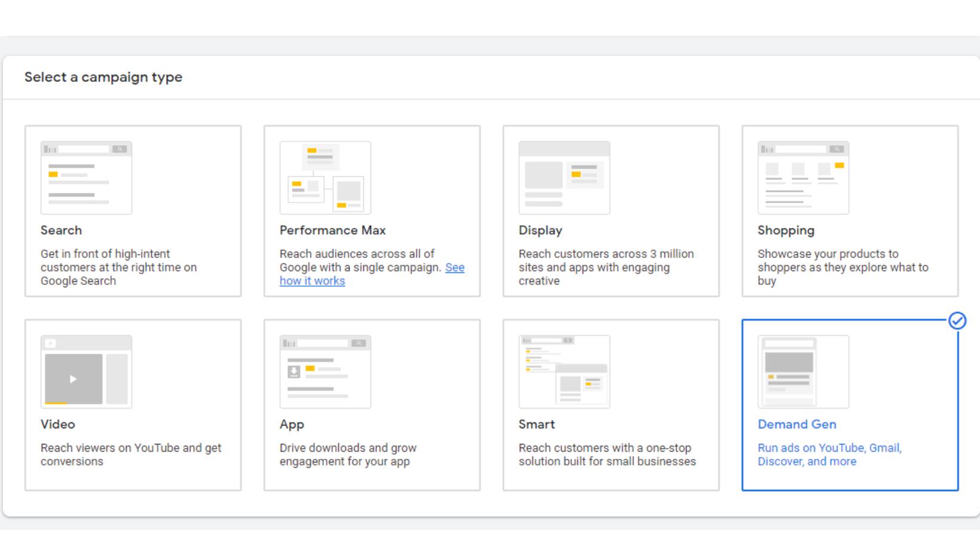Toggle the blue checkmark on Demand Gen
Image resolution: width=980 pixels, height=552 pixels.
point(957,321)
